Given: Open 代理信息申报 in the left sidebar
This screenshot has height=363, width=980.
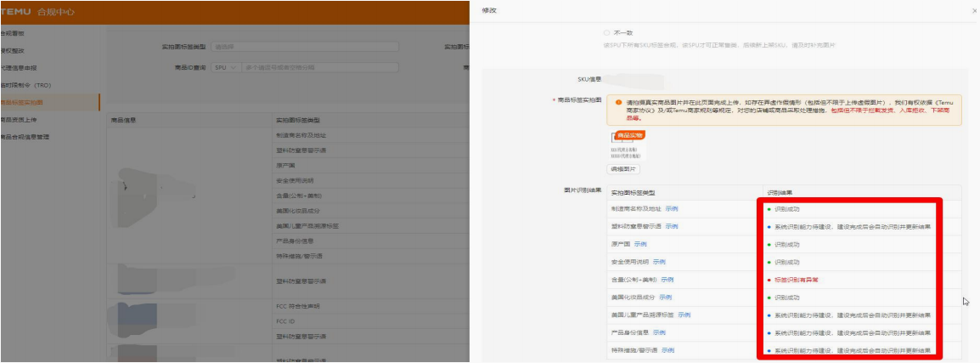Looking at the screenshot, I should (18, 68).
